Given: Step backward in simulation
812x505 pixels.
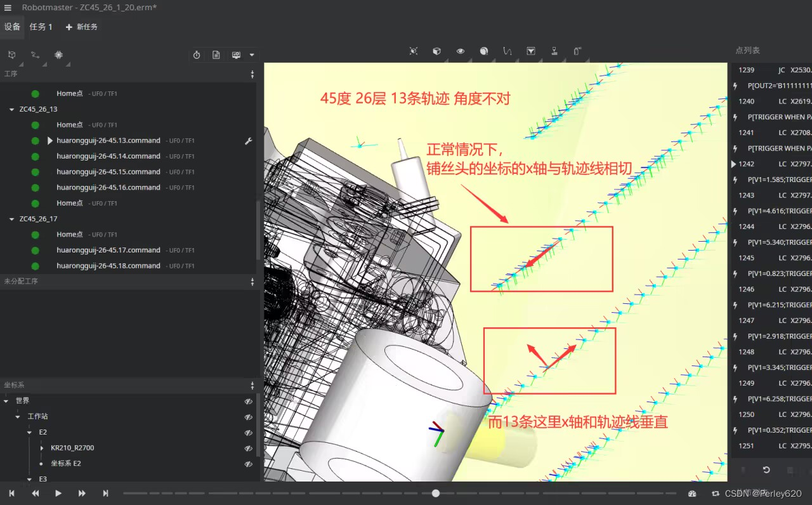Looking at the screenshot, I should pyautogui.click(x=35, y=493).
